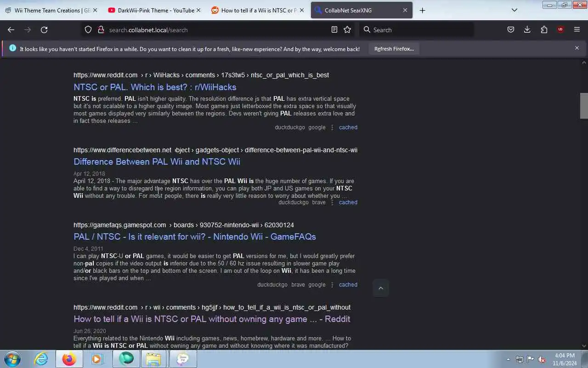Open 'NTSC or PAL. Which is best?' result

tap(155, 87)
